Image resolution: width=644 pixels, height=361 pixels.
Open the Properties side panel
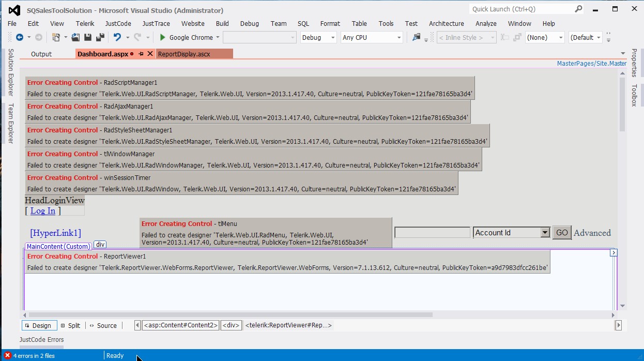[634, 63]
